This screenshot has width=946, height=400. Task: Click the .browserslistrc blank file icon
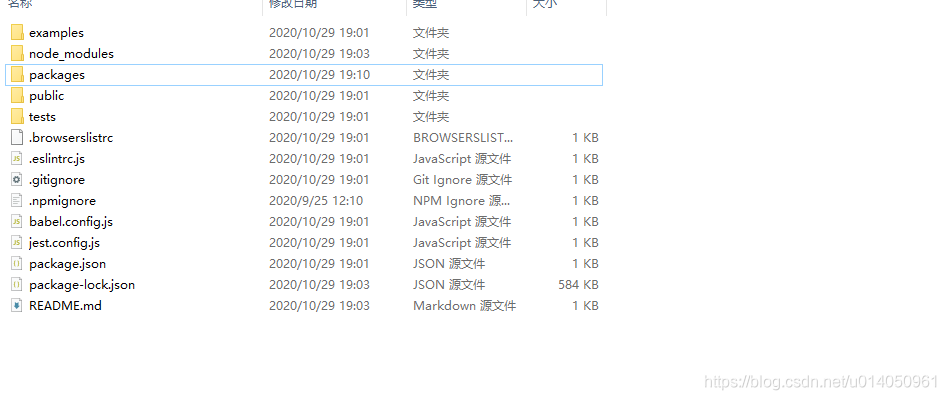click(17, 138)
